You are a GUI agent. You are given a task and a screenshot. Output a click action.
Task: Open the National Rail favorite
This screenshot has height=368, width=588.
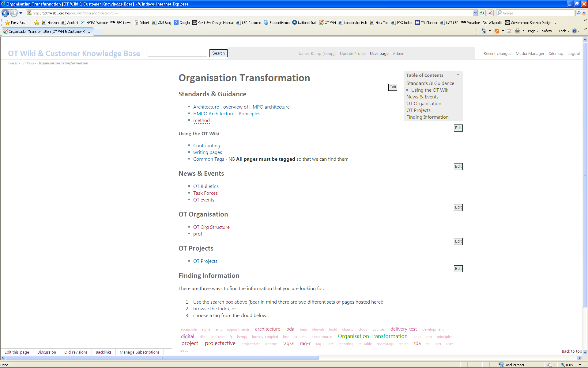304,23
